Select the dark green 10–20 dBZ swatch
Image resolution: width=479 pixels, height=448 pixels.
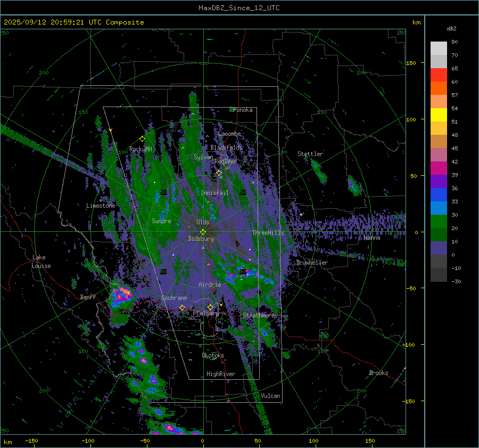(x=439, y=234)
